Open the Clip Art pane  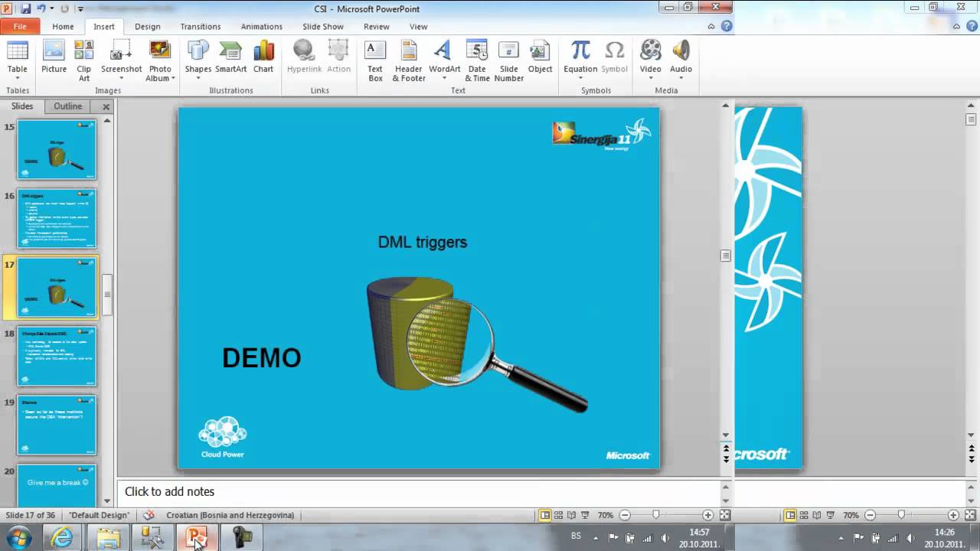(84, 60)
